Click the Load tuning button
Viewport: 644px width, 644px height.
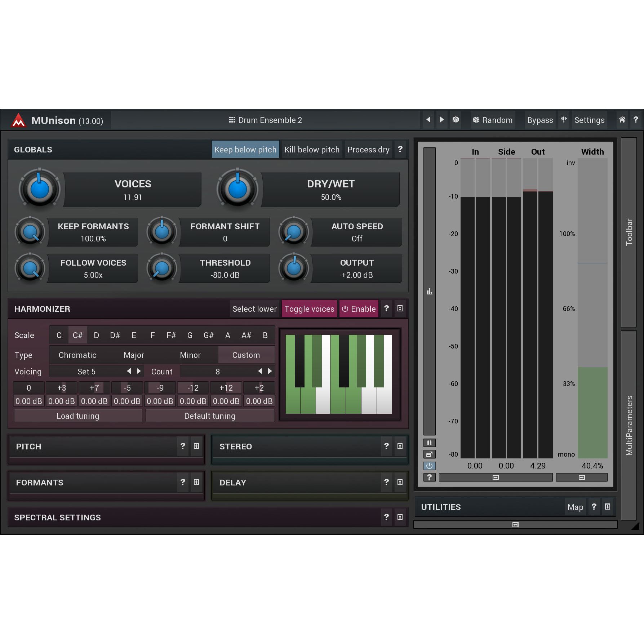[78, 416]
